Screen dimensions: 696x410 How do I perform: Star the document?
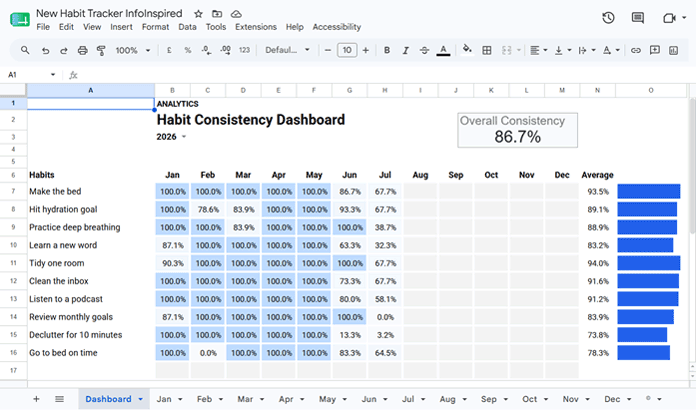198,14
